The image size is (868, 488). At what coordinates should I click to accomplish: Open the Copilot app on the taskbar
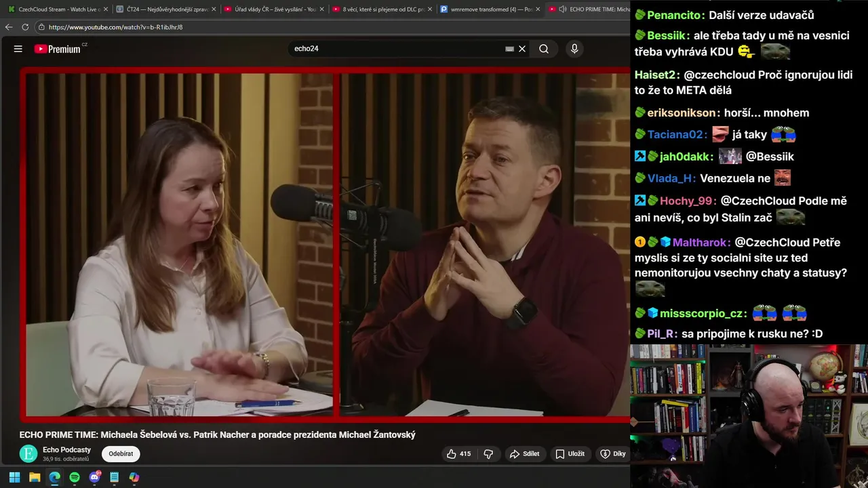click(134, 477)
